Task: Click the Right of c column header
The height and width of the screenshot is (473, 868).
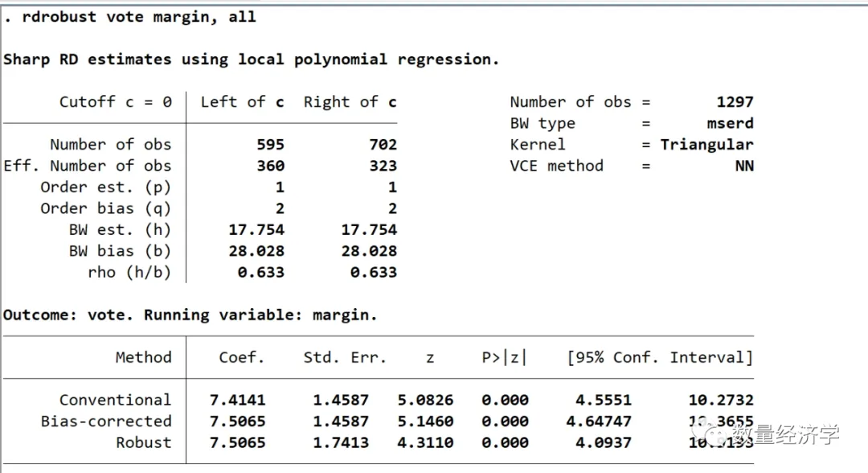Action: pos(350,102)
